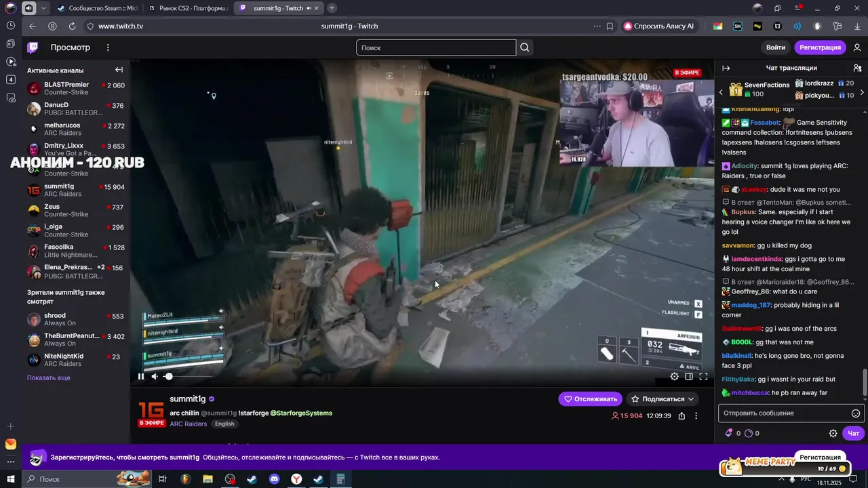
Task: Focus the Поиск search field
Action: [436, 47]
